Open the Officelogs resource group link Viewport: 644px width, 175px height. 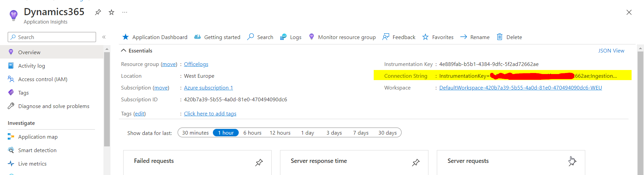click(196, 64)
